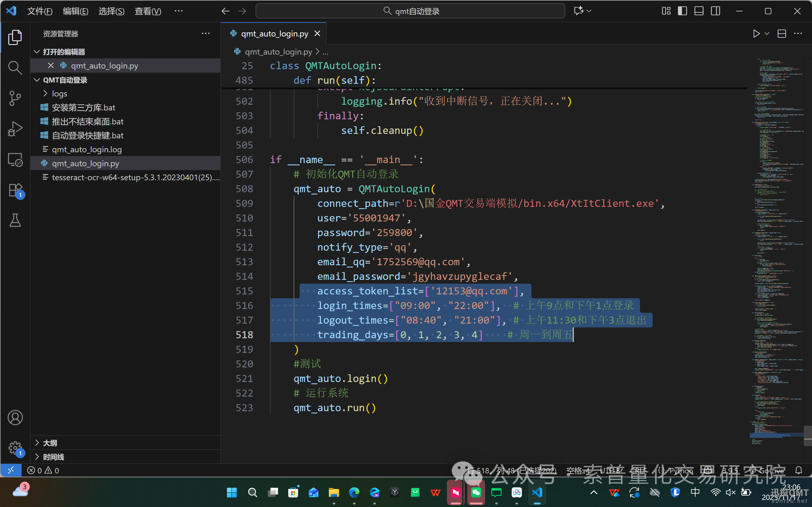Split the editor right

(782, 34)
